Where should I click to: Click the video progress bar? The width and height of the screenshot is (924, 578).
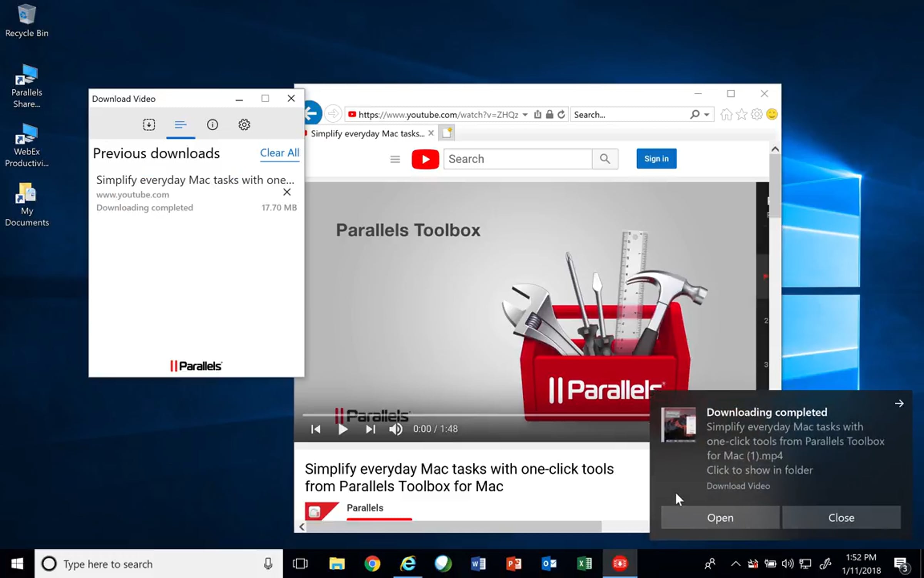(x=462, y=415)
